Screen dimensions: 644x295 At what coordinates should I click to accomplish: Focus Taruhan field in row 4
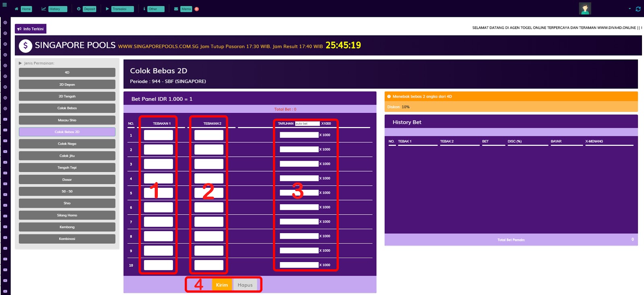pos(299,178)
